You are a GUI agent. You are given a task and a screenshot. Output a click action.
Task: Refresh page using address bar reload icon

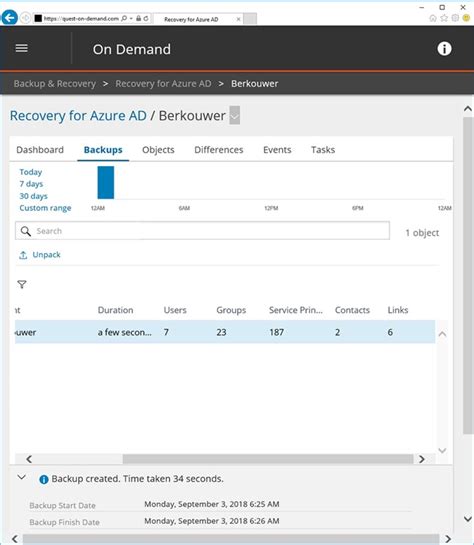(146, 18)
